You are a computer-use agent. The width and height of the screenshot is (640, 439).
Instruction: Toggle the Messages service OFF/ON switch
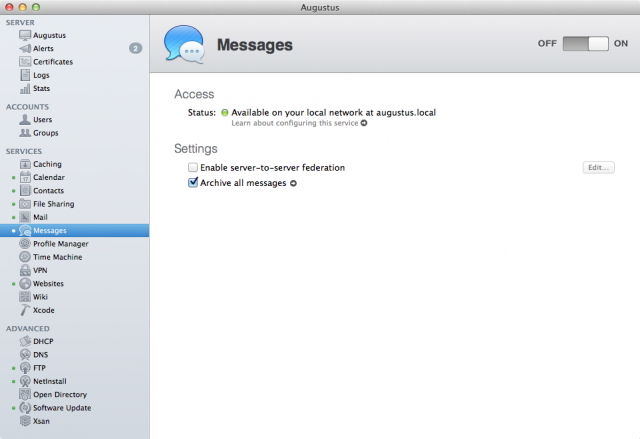585,44
